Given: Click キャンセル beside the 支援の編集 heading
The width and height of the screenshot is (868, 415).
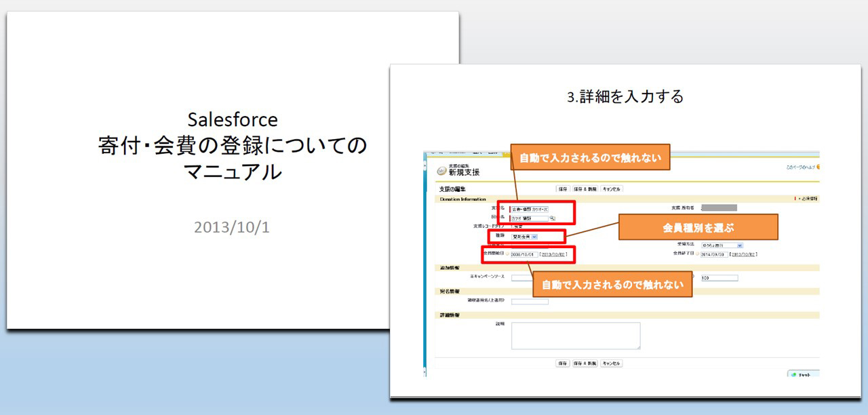Looking at the screenshot, I should tap(612, 189).
